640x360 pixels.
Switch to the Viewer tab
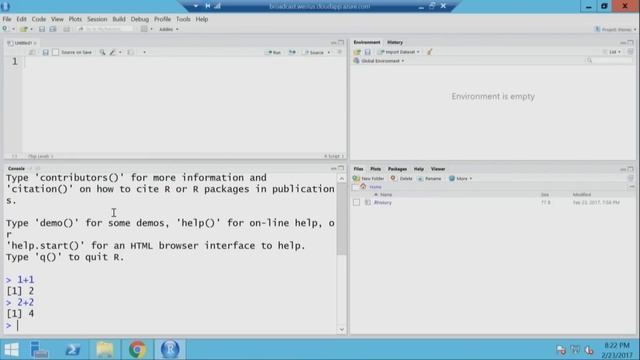(438, 169)
